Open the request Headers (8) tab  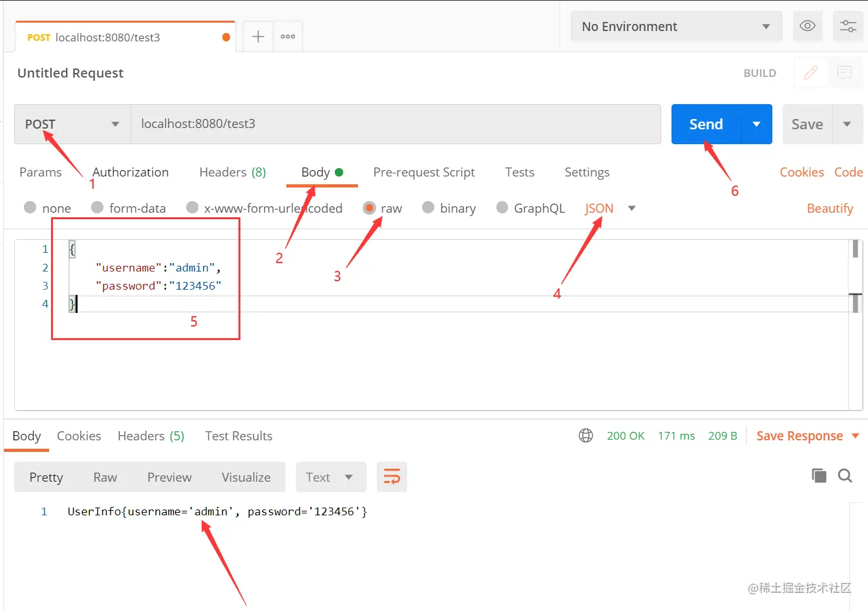coord(233,172)
